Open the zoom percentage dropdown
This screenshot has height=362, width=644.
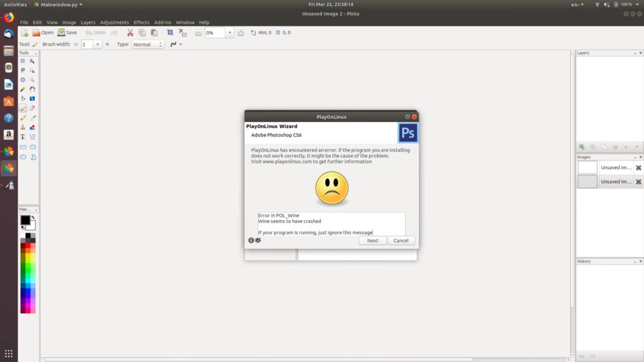point(230,33)
